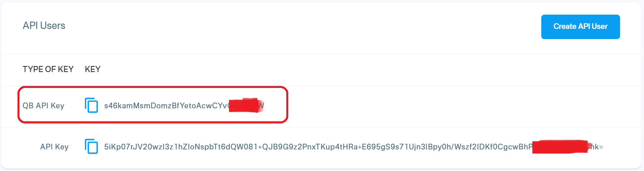Select the API Key row label

click(x=54, y=147)
